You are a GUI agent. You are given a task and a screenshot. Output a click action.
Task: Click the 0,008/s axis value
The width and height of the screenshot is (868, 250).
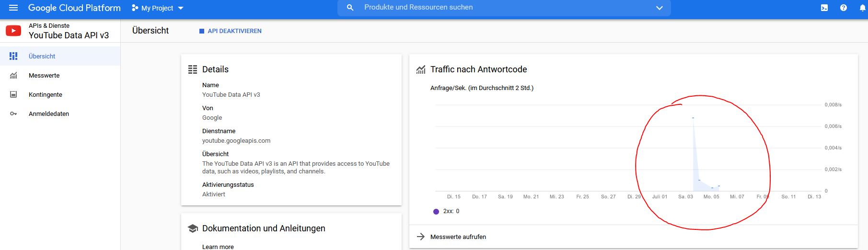point(833,105)
